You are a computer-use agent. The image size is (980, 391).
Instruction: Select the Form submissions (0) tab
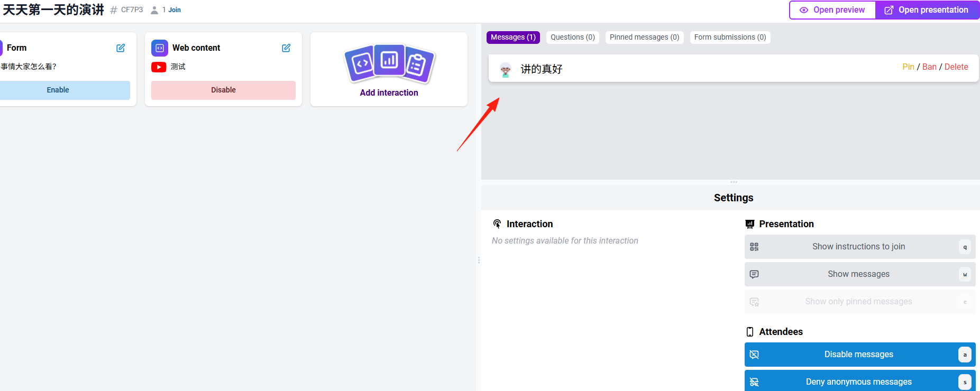click(730, 38)
